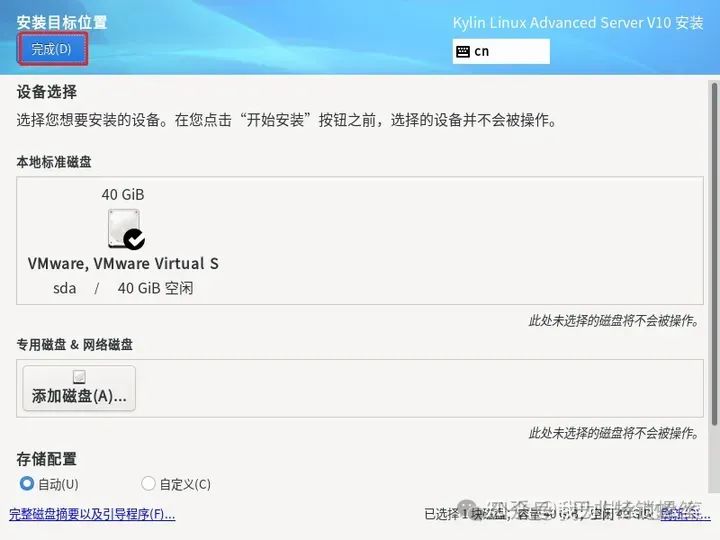Click the VMware, VMware Virtual S disk label

123,264
